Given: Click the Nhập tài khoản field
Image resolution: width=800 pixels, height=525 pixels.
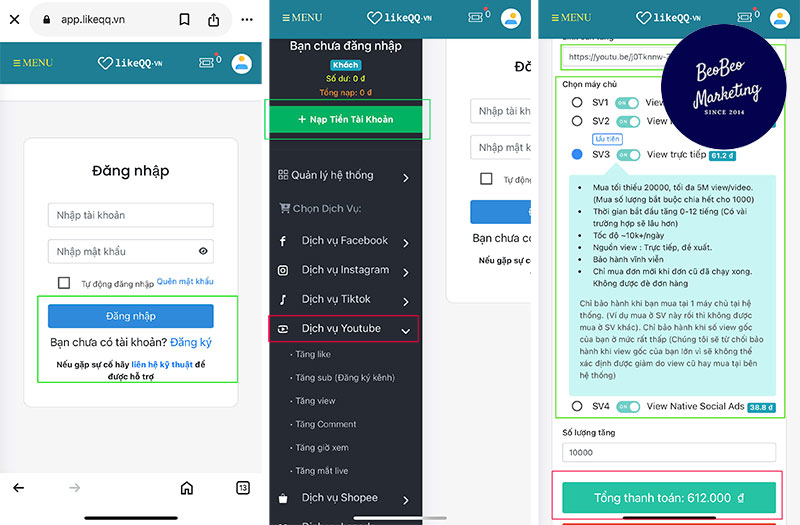Looking at the screenshot, I should 131,215.
